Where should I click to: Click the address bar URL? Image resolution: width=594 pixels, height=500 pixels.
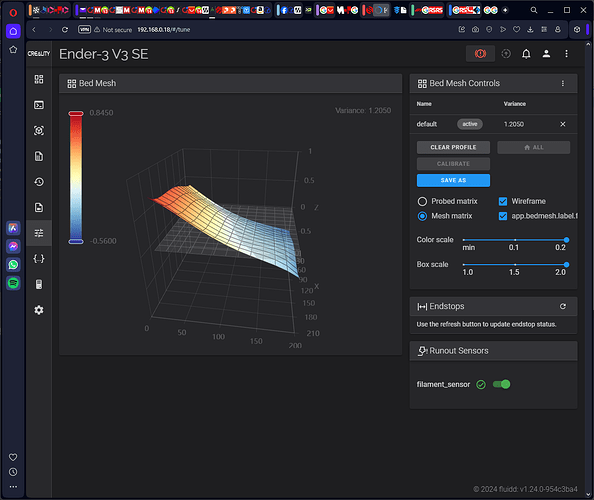coord(164,30)
